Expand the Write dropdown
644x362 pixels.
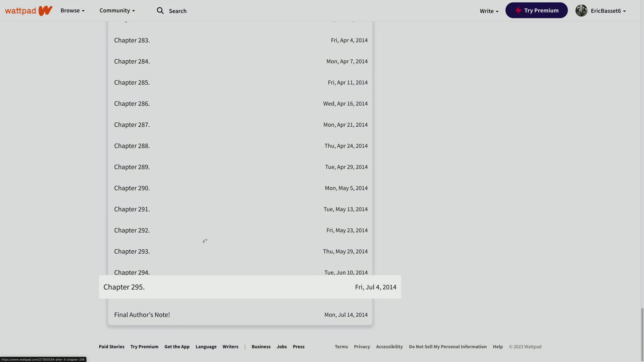pos(489,11)
